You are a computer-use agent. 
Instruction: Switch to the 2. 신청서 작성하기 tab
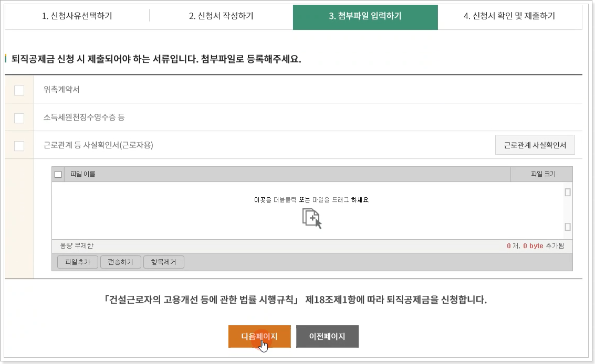[x=222, y=16]
